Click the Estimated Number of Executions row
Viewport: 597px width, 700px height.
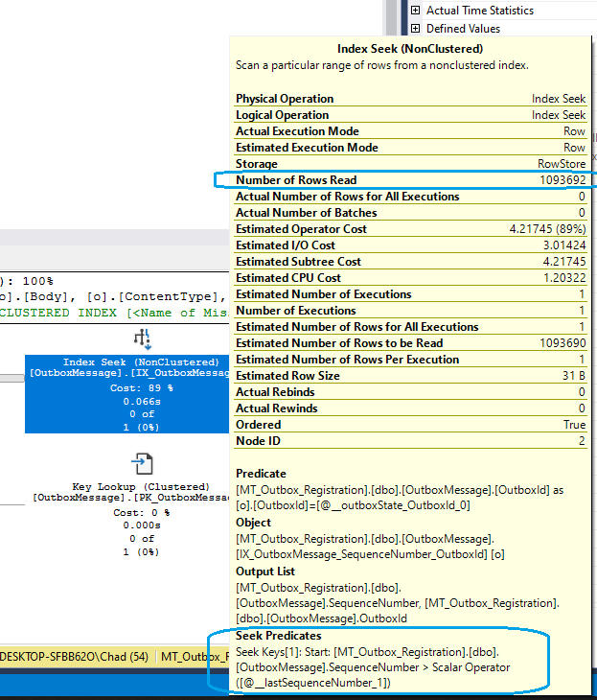click(410, 294)
